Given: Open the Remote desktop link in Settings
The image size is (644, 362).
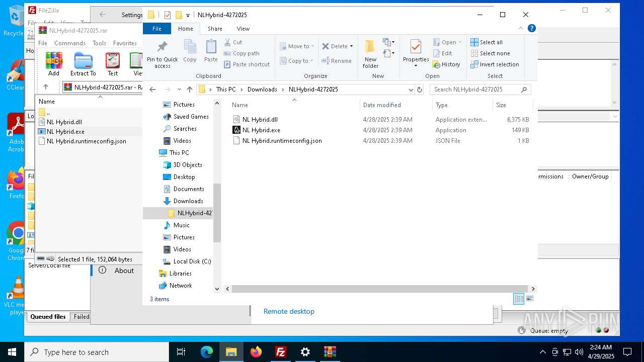Looking at the screenshot, I should click(x=289, y=311).
